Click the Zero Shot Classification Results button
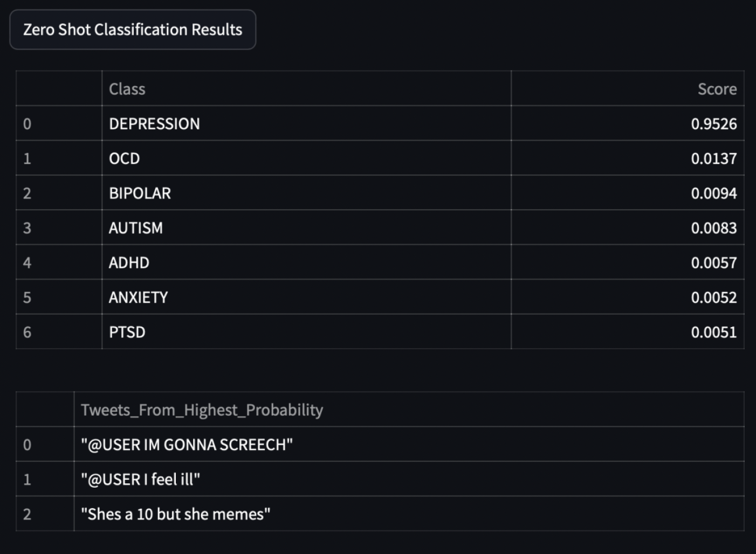 coord(133,30)
